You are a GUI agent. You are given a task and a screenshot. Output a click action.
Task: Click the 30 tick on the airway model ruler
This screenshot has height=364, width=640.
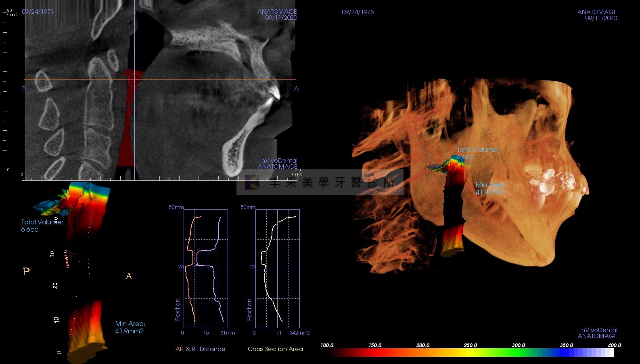52,254
